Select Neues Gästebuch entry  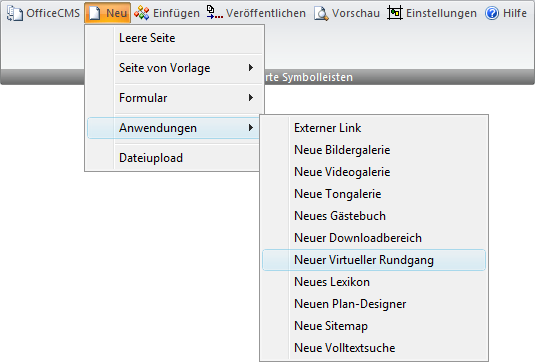click(x=374, y=216)
